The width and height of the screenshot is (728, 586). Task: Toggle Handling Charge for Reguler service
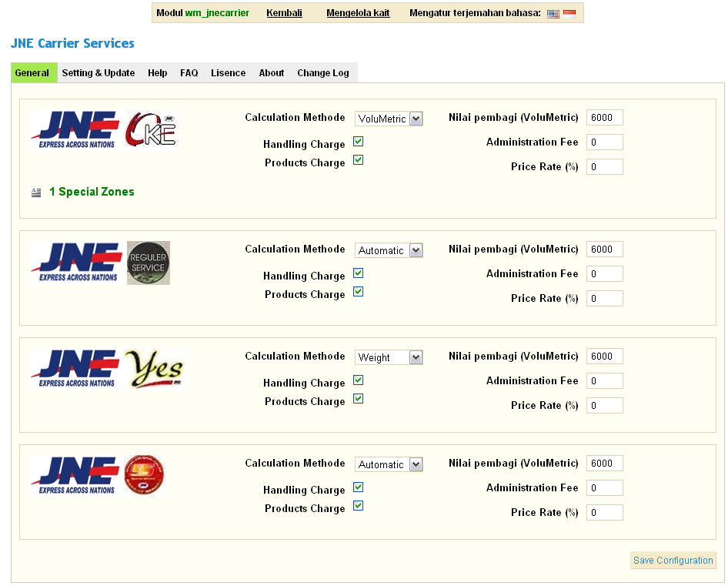tap(358, 273)
